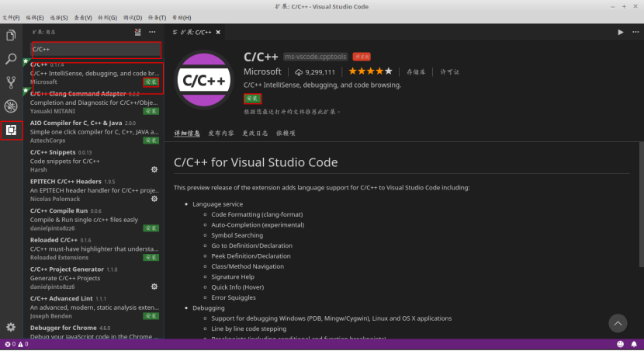Install C/C++ Advanced Lint extension
This screenshot has height=351, width=644.
click(151, 316)
